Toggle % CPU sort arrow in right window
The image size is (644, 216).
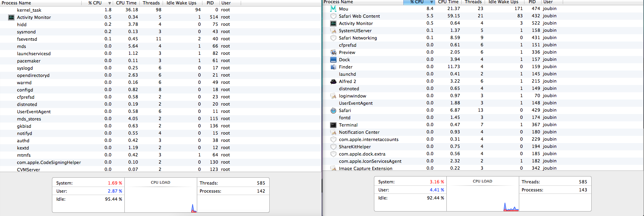[x=431, y=2]
